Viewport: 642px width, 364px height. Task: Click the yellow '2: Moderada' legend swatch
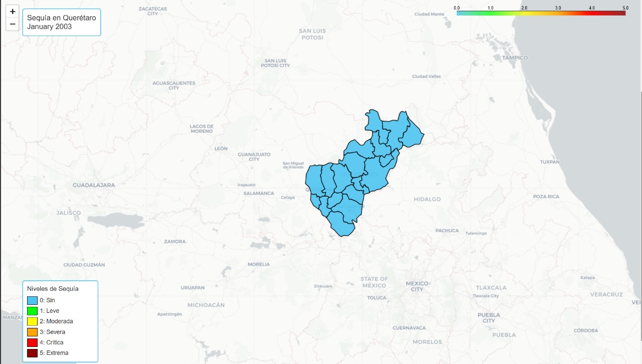(32, 321)
